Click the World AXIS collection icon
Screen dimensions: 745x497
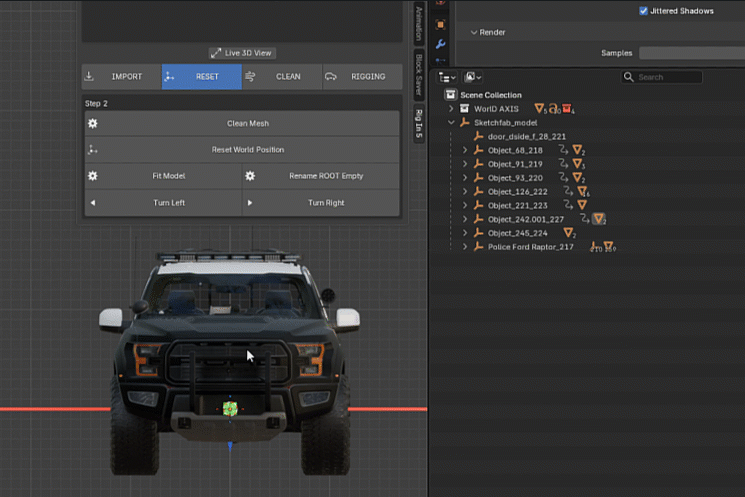coord(464,109)
